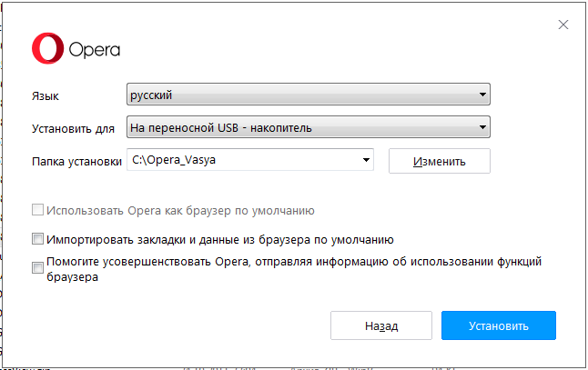Click the Назад button
Image resolution: width=588 pixels, height=370 pixels.
pyautogui.click(x=381, y=325)
